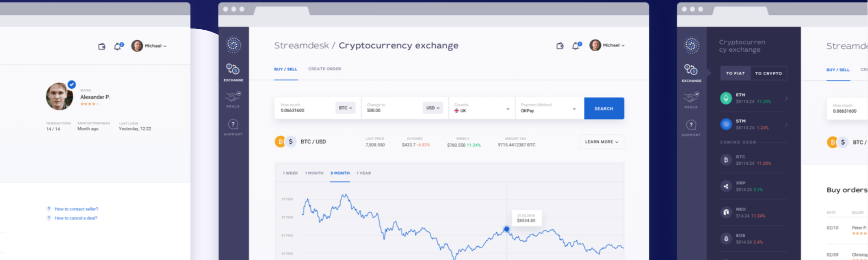Switch to the To Fiat toggle
The height and width of the screenshot is (260, 868).
pyautogui.click(x=735, y=73)
